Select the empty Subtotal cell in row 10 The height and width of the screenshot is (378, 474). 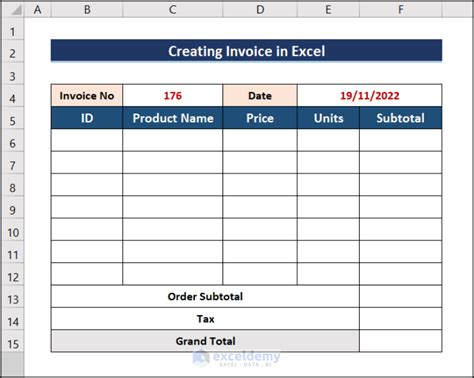point(401,230)
